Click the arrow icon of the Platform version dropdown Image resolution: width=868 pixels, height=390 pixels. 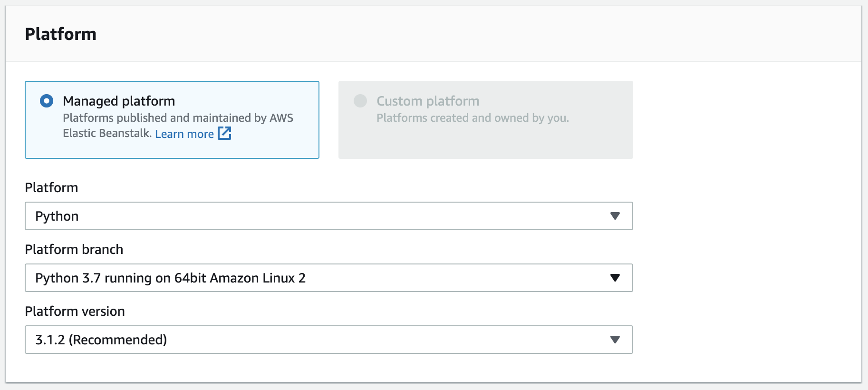[615, 340]
